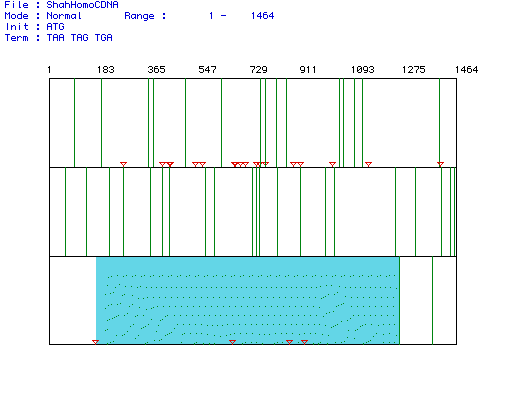
Task: Select the Init codon ATG
Action: (55, 27)
